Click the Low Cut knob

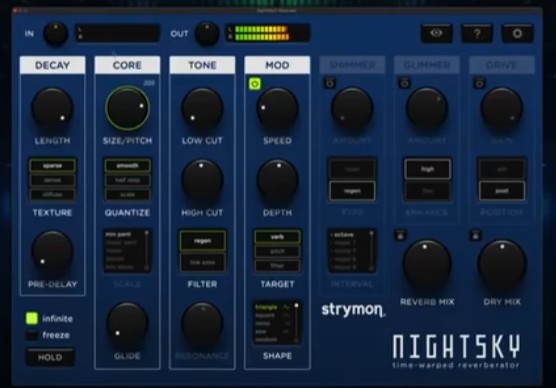202,109
